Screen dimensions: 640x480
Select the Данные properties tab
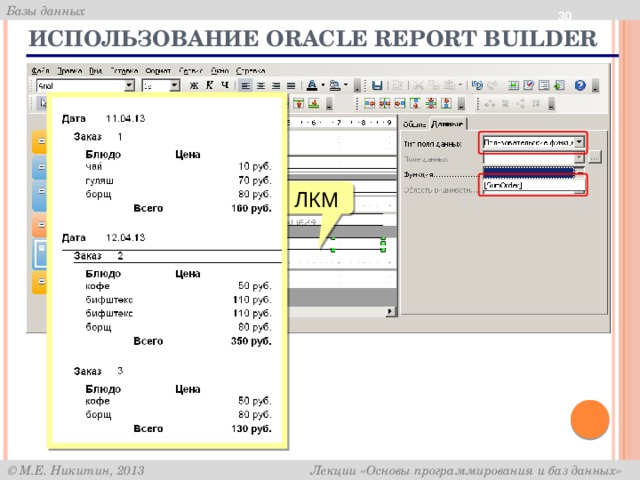click(447, 124)
